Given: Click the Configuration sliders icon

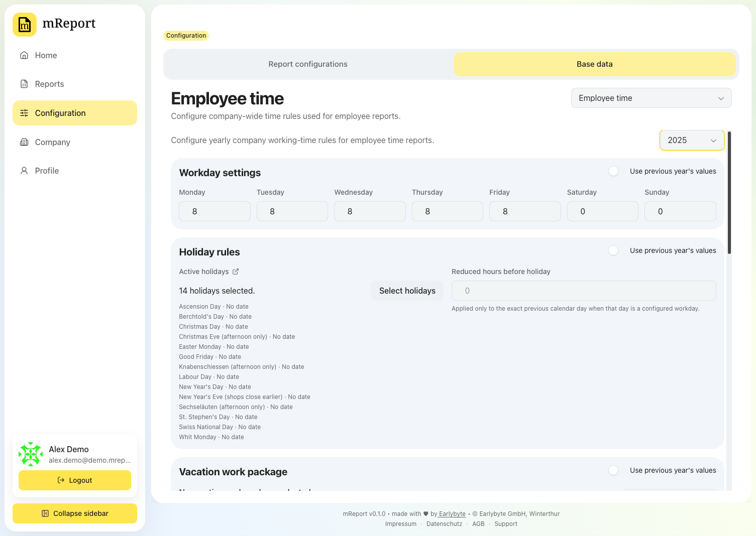Looking at the screenshot, I should coord(24,113).
